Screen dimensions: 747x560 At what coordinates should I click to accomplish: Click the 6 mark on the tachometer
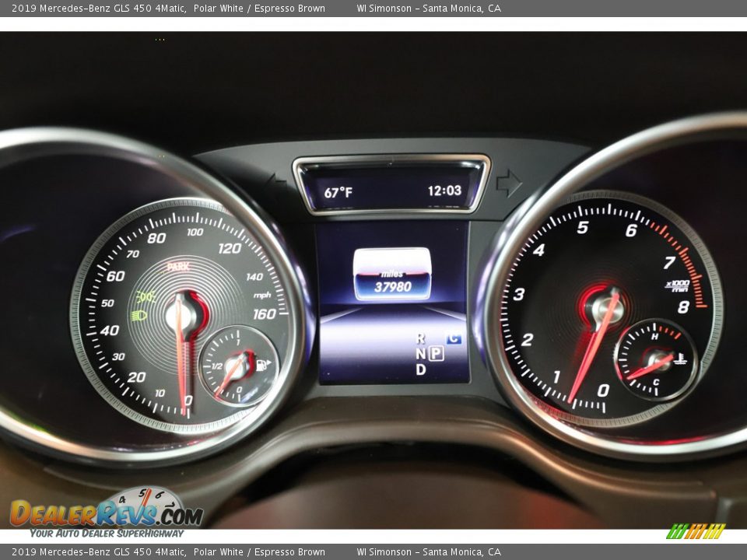pos(631,230)
